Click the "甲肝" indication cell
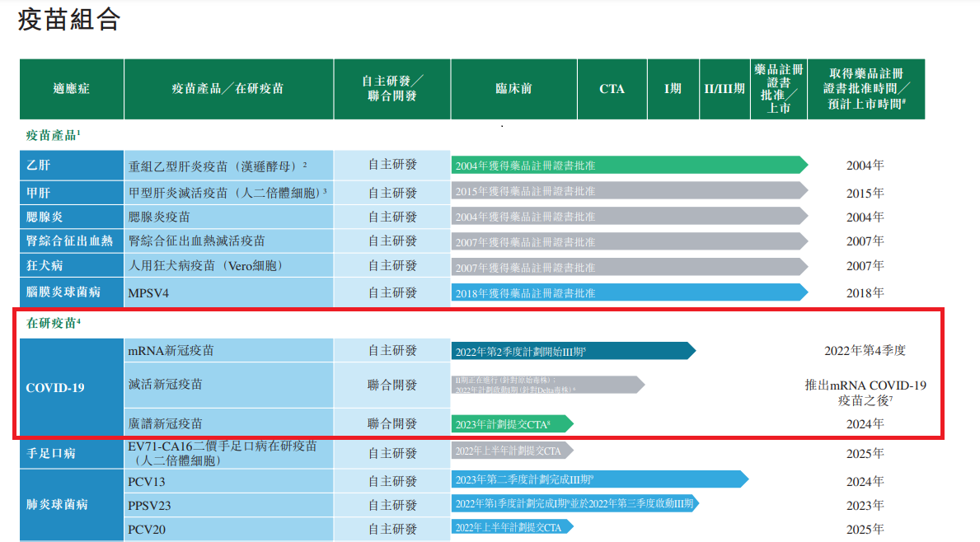 point(72,193)
